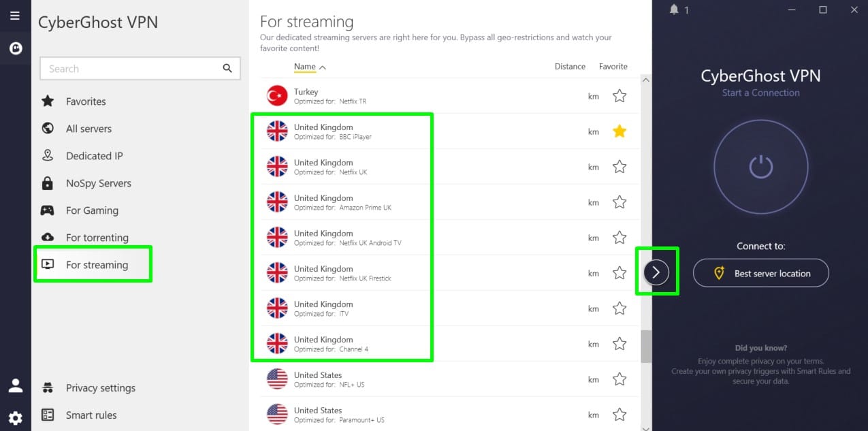Favorite the Netflix UK Firestick server
Viewport: 868px width, 431px height.
click(620, 273)
